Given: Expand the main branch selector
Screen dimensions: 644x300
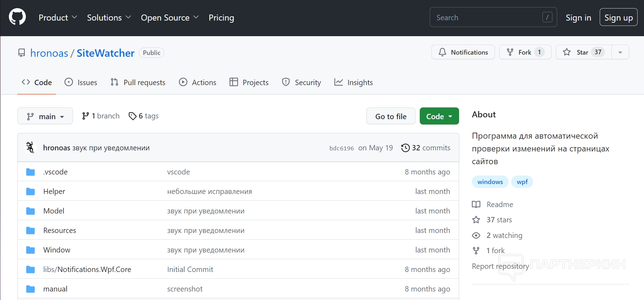Looking at the screenshot, I should (x=45, y=116).
